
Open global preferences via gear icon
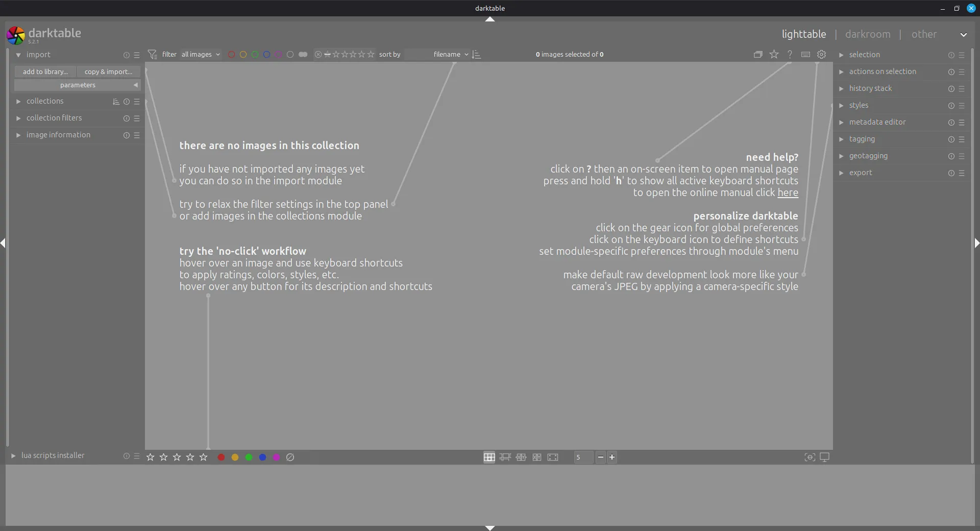point(821,54)
